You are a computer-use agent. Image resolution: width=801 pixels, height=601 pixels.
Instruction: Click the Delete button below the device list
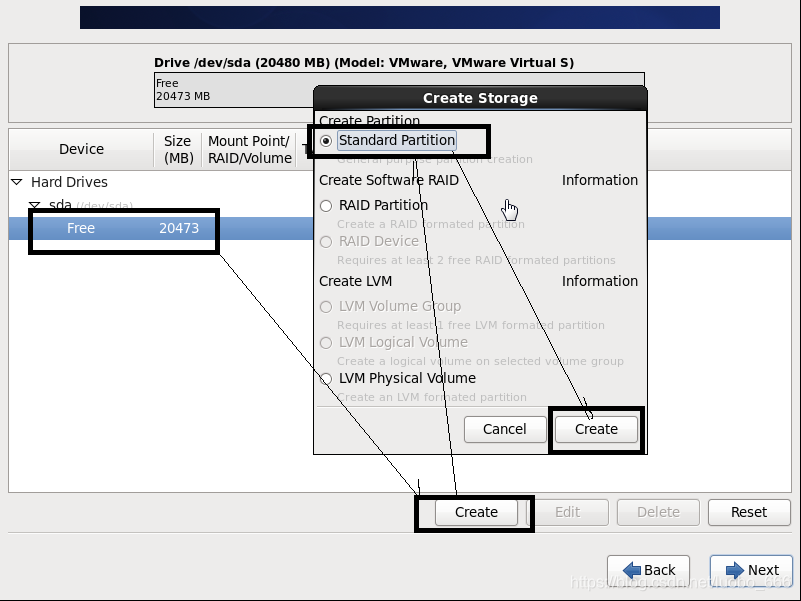point(658,512)
